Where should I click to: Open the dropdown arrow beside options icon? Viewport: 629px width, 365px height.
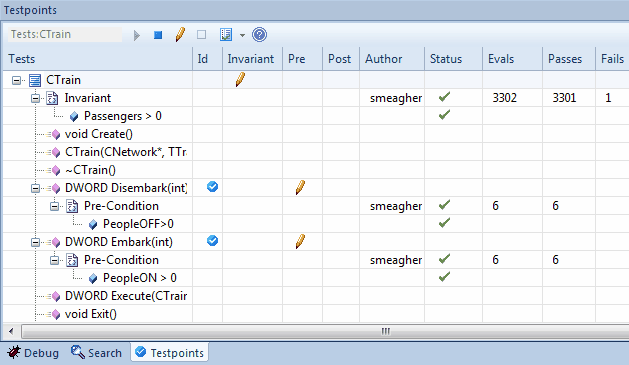coord(242,35)
